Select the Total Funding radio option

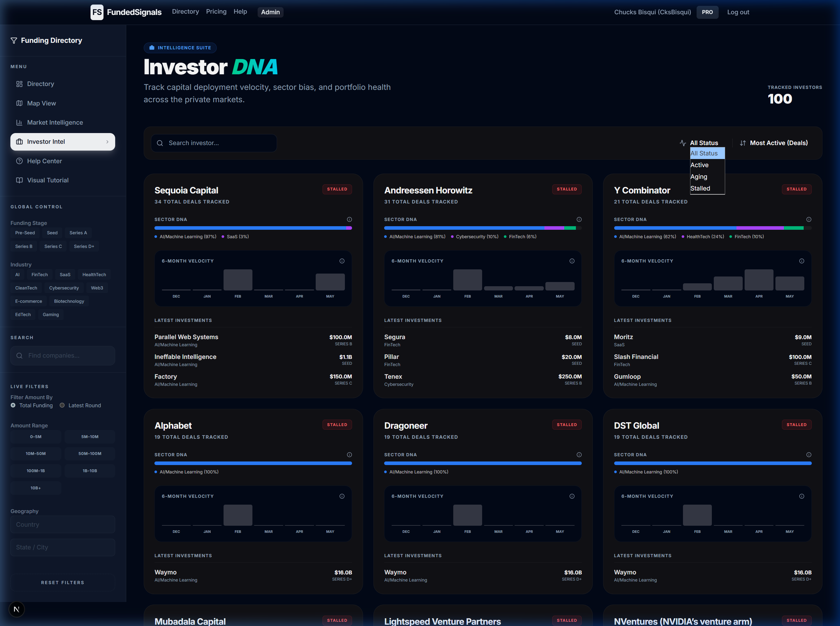click(x=13, y=405)
